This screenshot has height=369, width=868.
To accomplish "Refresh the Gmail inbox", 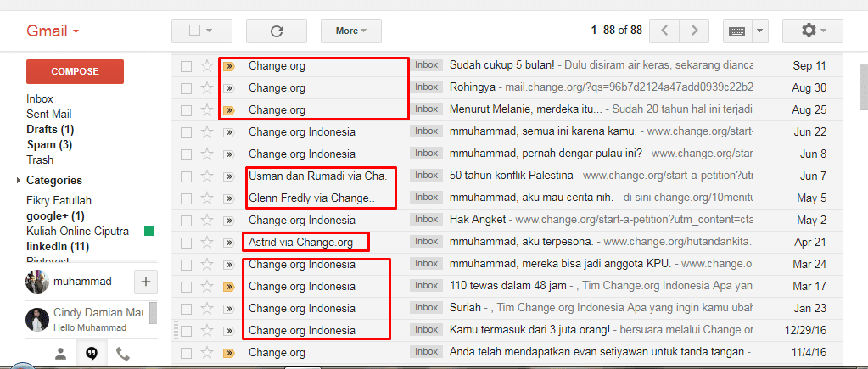I will point(277,31).
